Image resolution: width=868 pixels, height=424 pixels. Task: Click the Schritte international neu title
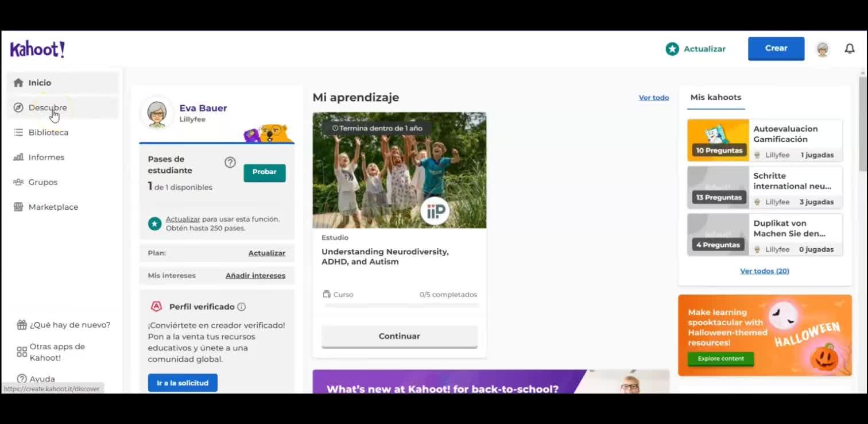(x=792, y=181)
